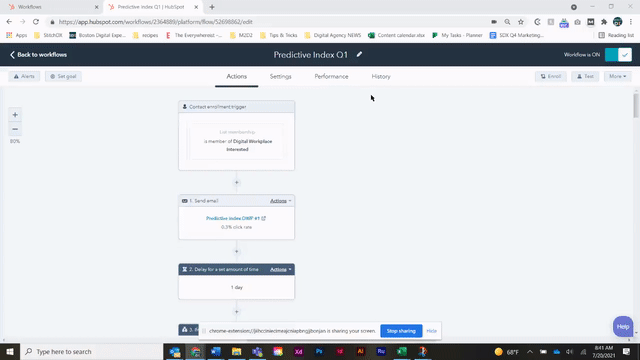Toggle the Workflow is ON switch
640x360 pixels.
tap(618, 55)
